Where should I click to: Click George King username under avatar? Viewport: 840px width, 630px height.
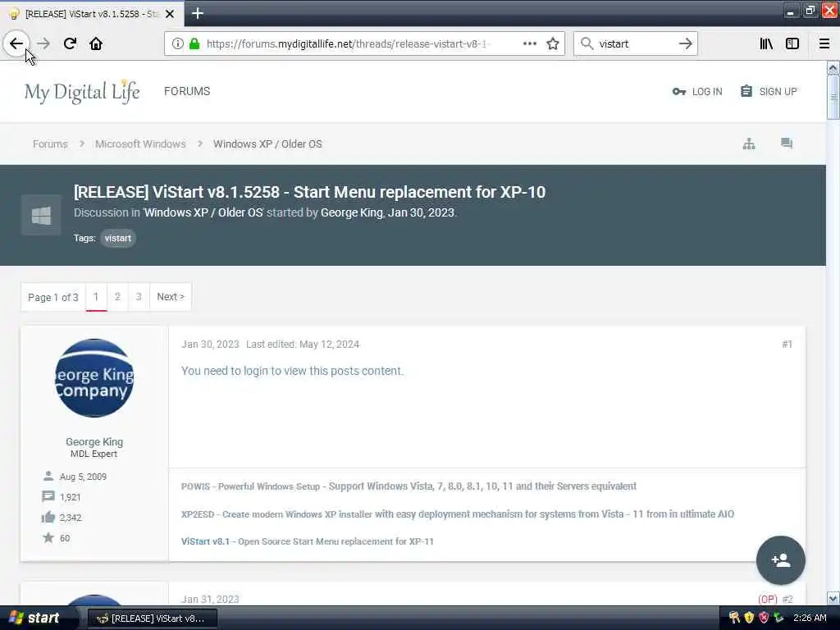[x=94, y=441]
